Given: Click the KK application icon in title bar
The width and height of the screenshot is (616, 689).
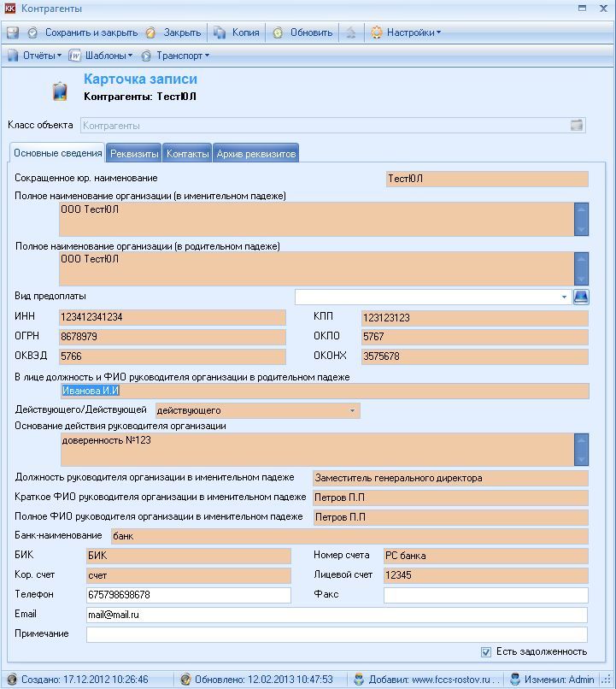Looking at the screenshot, I should point(9,9).
